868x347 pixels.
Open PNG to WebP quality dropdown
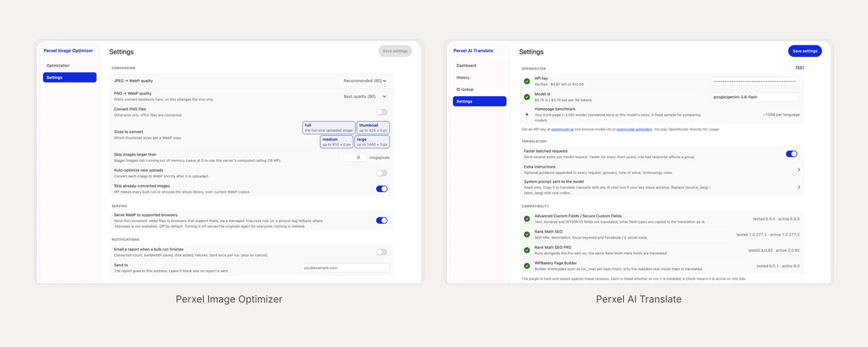click(365, 97)
